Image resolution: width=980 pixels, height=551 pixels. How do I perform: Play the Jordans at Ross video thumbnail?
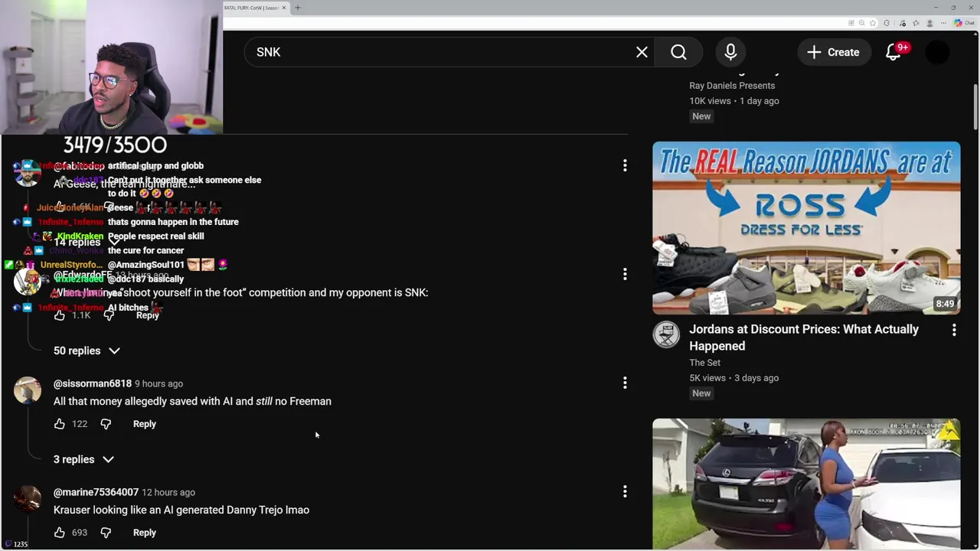(x=806, y=228)
